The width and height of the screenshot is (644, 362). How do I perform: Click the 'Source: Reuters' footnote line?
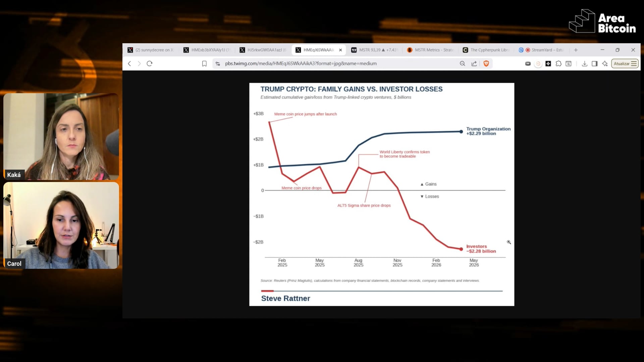[370, 281]
